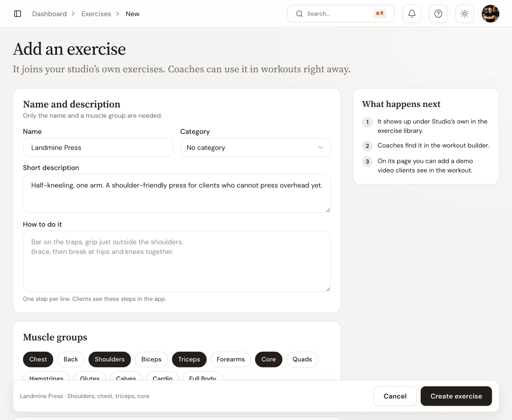
Task: Click "Coaches find it in the workout builder."
Action: pos(433,145)
